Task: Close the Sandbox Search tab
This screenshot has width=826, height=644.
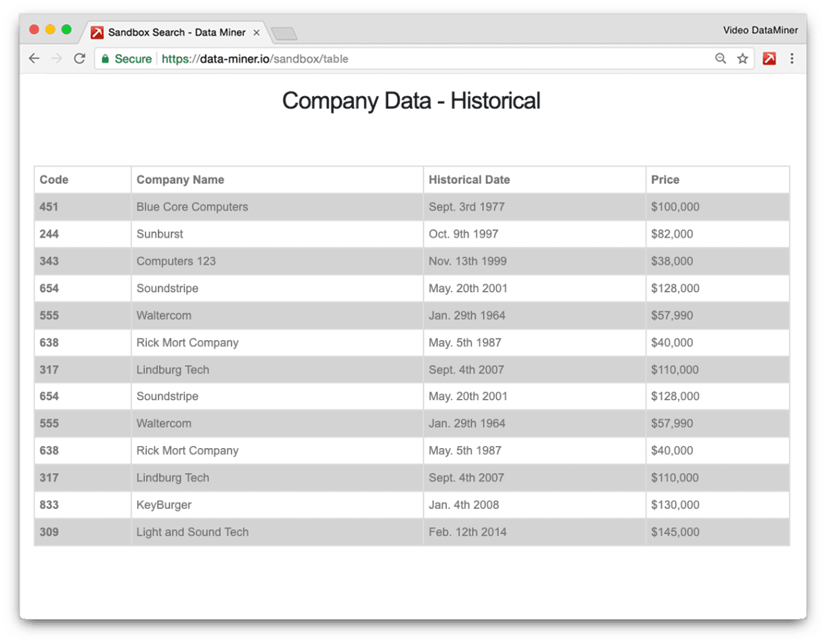Action: pos(256,32)
